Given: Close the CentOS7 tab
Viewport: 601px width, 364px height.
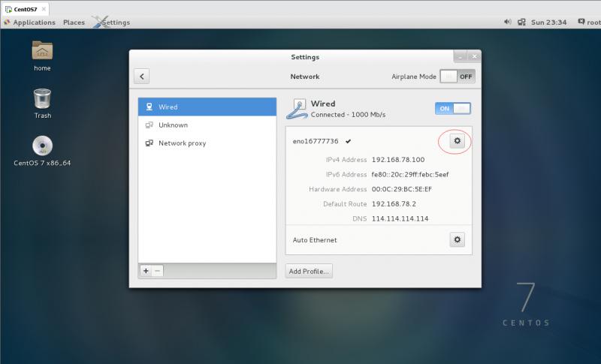Looking at the screenshot, I should pos(44,9).
